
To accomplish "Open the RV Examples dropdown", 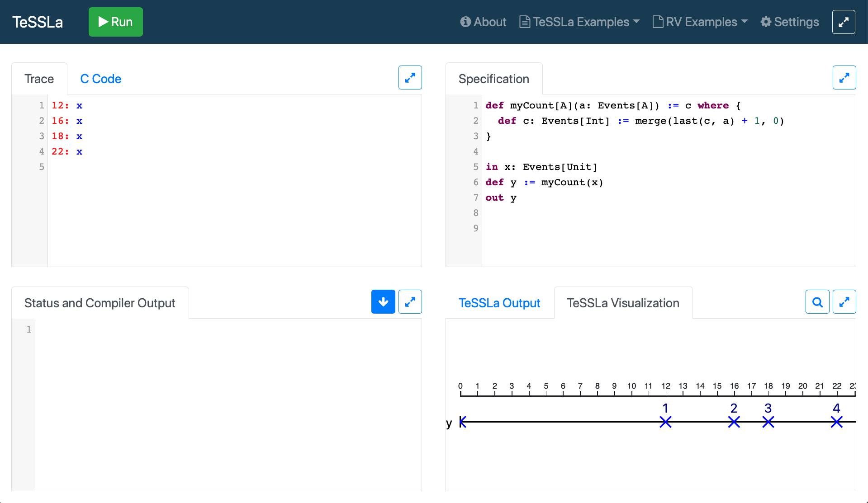I will (x=700, y=22).
